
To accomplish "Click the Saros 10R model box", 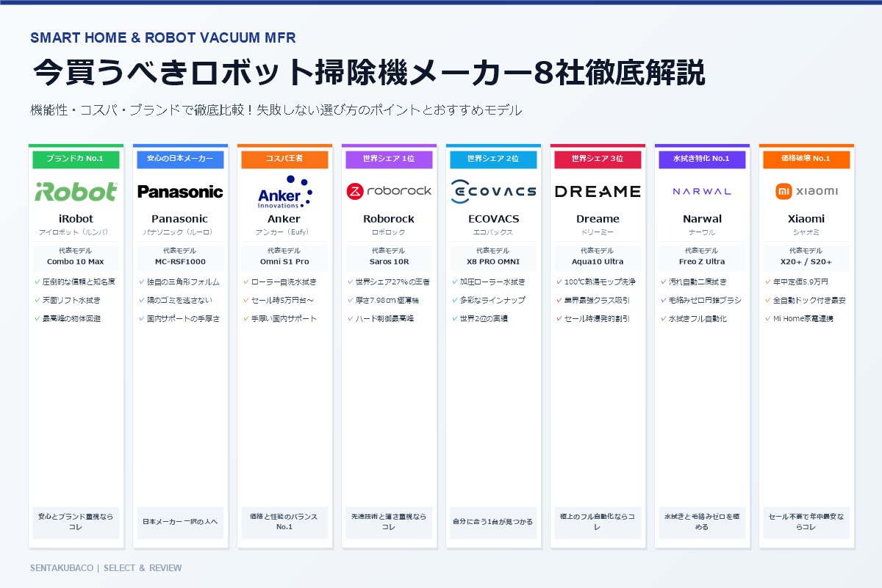I will point(389,257).
